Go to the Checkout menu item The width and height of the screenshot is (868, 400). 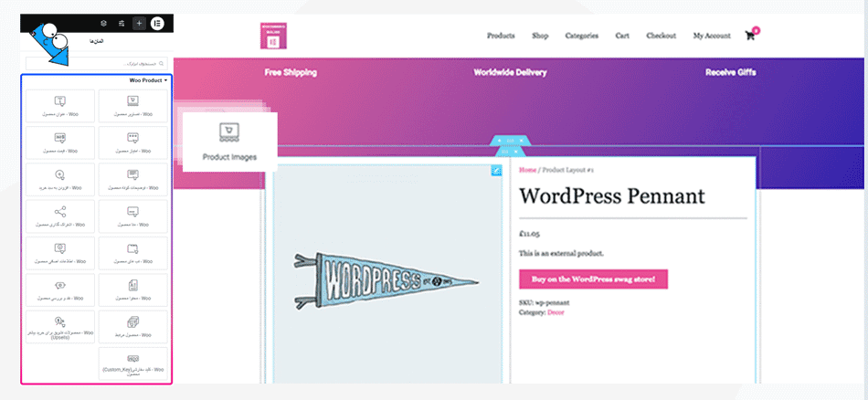pyautogui.click(x=661, y=36)
